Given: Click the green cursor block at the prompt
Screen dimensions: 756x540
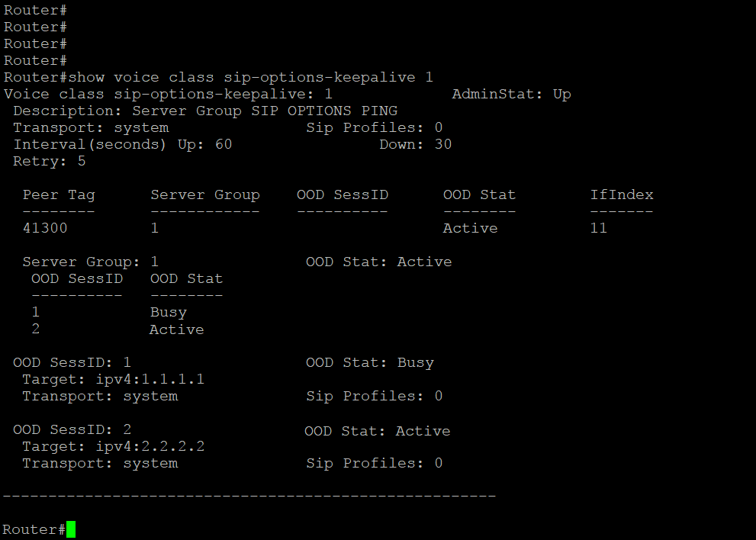Looking at the screenshot, I should (71, 529).
